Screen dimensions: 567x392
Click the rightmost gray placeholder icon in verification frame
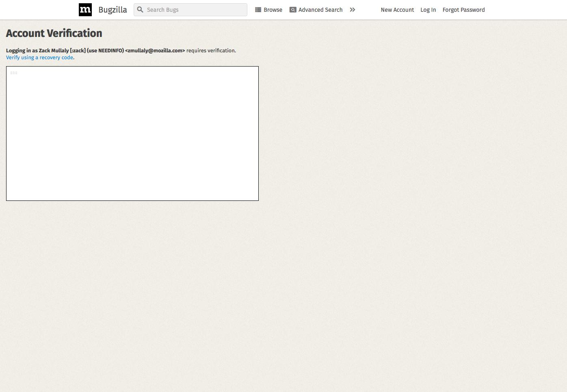tap(16, 73)
